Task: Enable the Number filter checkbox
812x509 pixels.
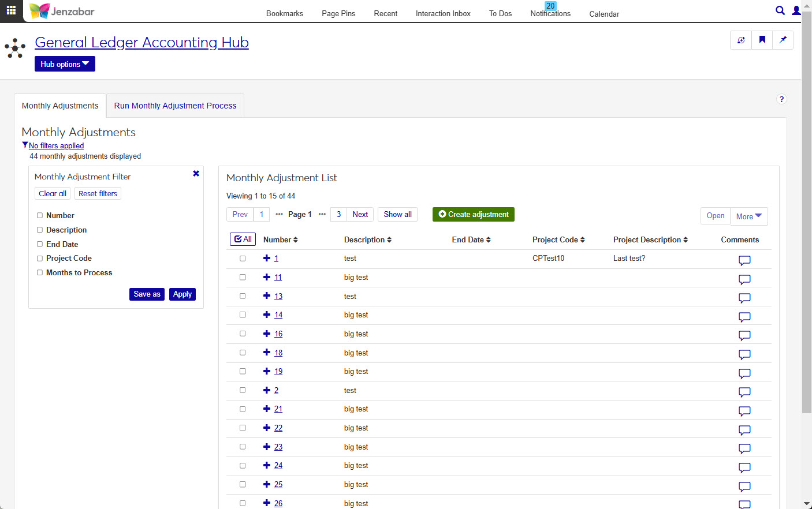Action: coord(40,215)
